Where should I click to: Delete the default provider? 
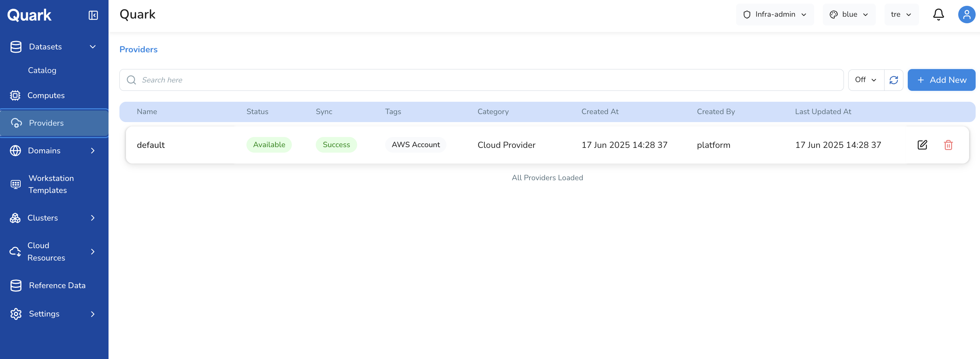click(948, 145)
